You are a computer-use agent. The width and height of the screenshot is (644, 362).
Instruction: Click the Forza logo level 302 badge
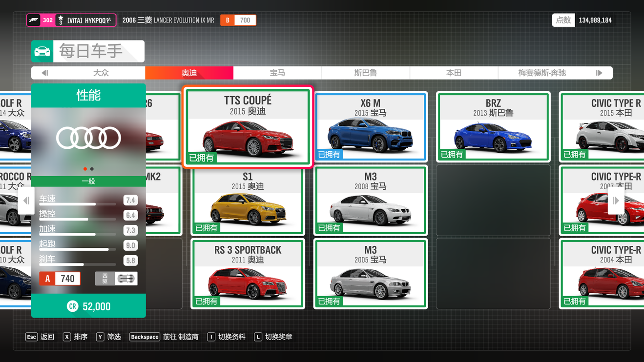click(x=41, y=20)
